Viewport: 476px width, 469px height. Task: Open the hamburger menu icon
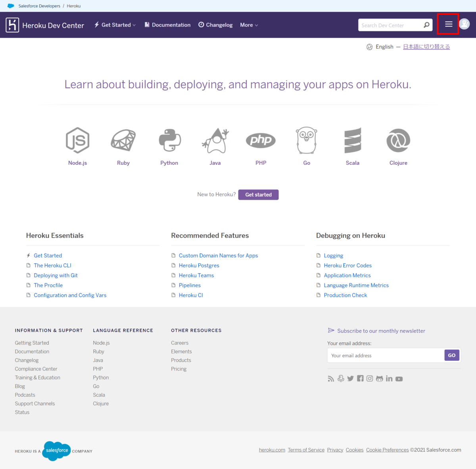click(x=449, y=24)
